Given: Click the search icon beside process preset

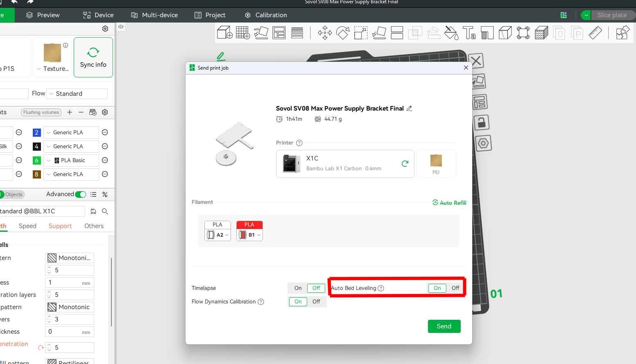Looking at the screenshot, I should (105, 211).
